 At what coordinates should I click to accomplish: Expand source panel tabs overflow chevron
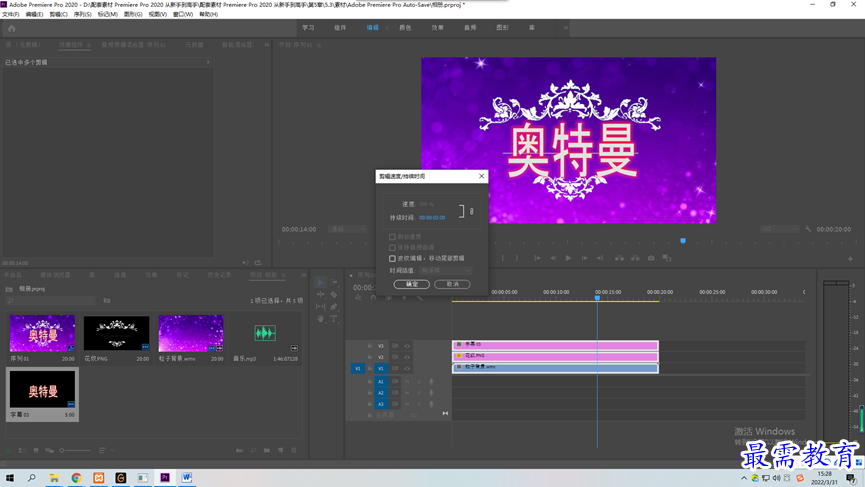267,45
